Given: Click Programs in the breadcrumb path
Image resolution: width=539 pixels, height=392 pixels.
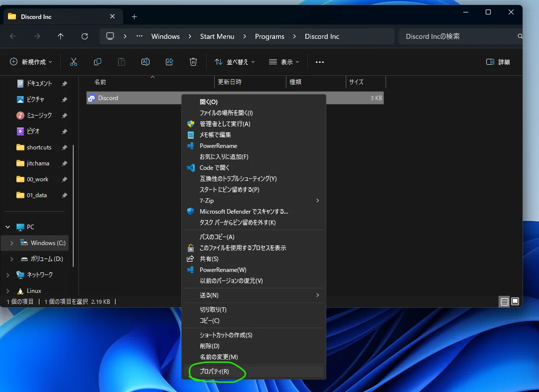Looking at the screenshot, I should click(269, 36).
